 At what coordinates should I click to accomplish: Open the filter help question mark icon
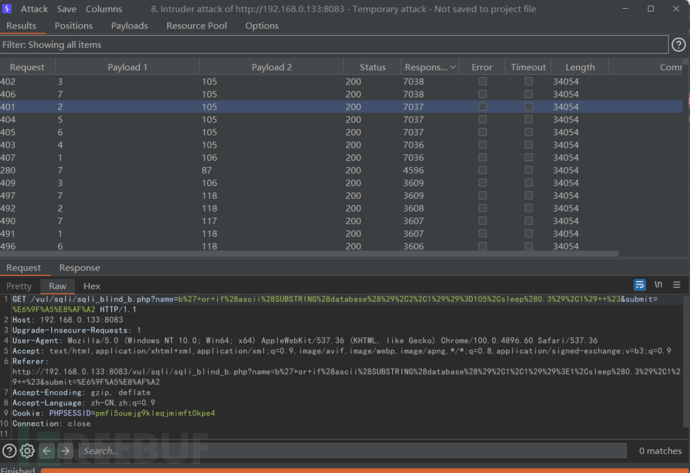(x=678, y=44)
